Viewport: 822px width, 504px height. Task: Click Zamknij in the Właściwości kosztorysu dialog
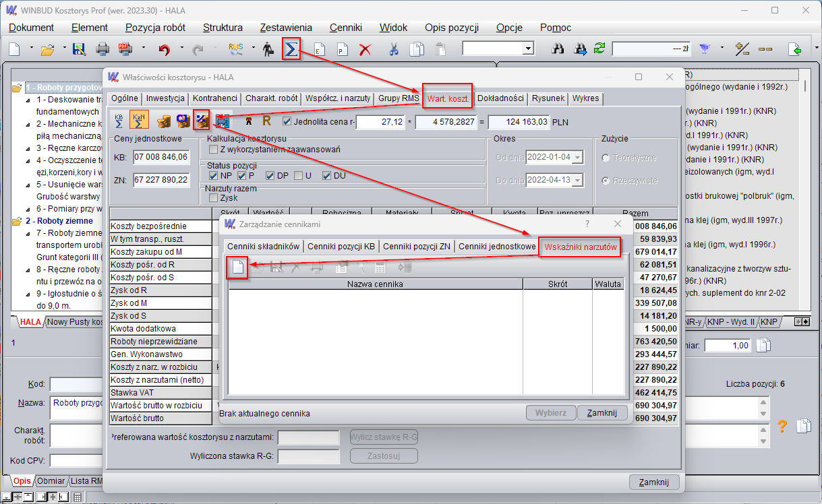click(x=654, y=482)
